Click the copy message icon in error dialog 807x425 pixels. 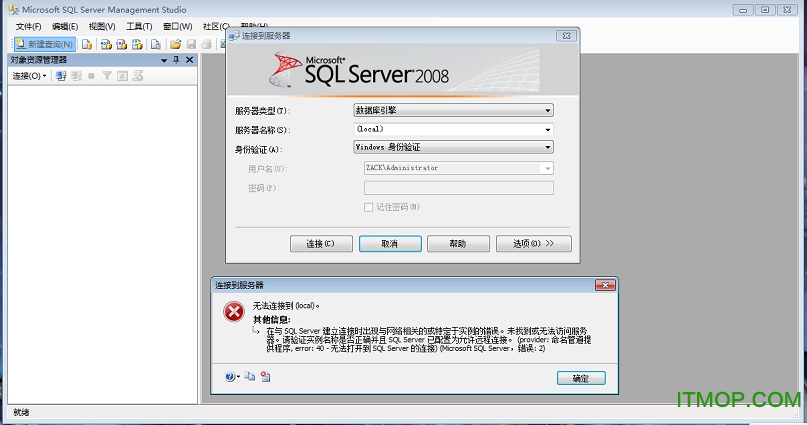tap(250, 377)
